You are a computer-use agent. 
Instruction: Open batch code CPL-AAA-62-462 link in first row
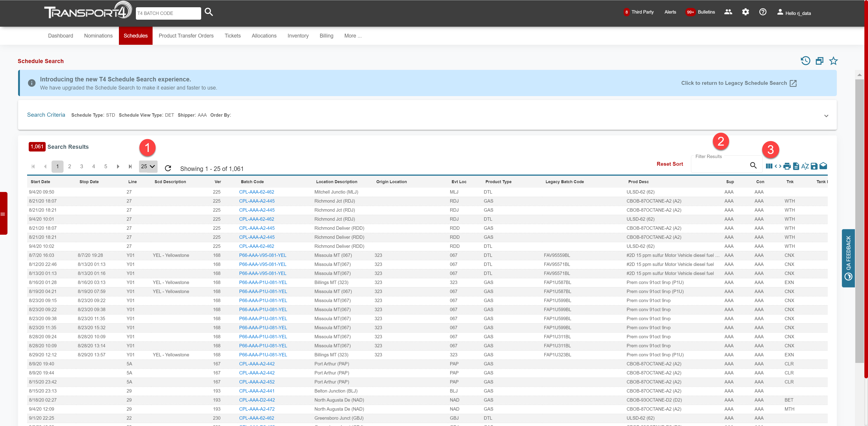point(256,192)
